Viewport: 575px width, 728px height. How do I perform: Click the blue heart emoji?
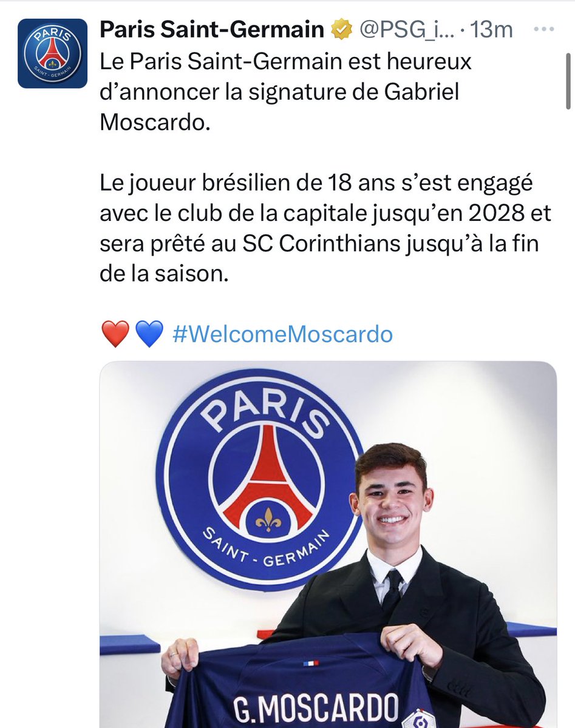pyautogui.click(x=149, y=334)
